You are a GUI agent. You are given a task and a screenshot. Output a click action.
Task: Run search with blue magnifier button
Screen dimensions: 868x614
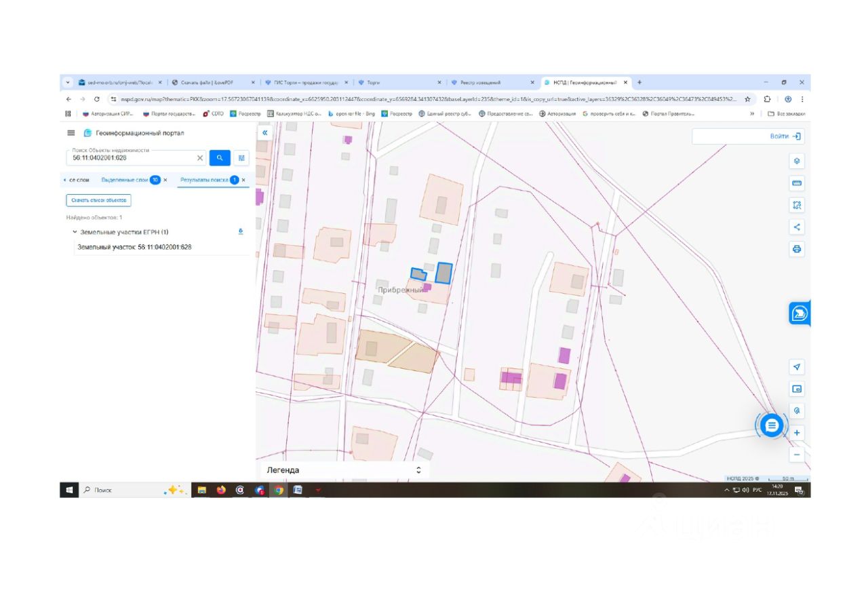pos(220,158)
